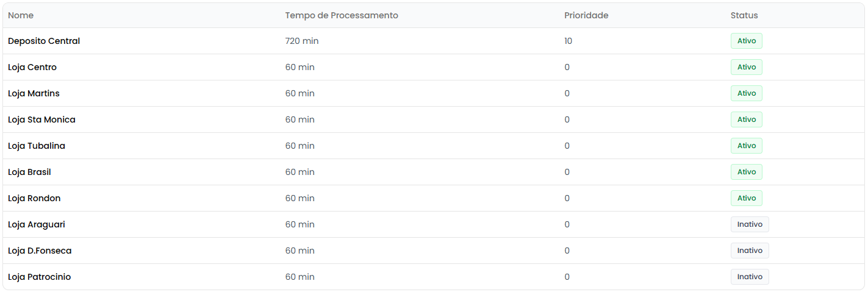Click the Loja Tubalina name
868x292 pixels.
(x=37, y=146)
